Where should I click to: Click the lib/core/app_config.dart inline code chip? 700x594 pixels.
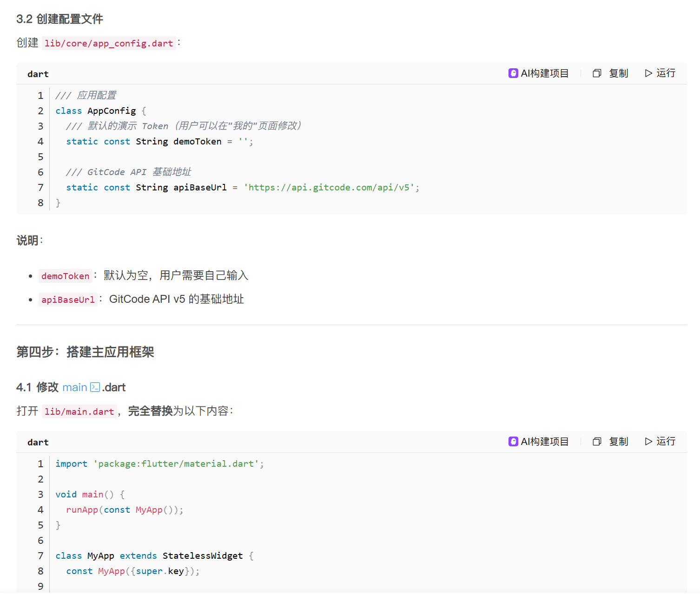(x=109, y=43)
